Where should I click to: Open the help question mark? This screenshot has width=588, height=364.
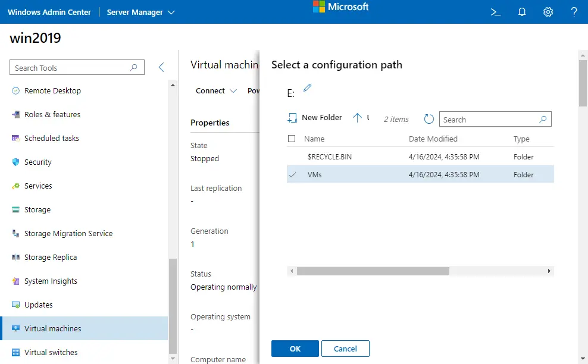coord(574,12)
